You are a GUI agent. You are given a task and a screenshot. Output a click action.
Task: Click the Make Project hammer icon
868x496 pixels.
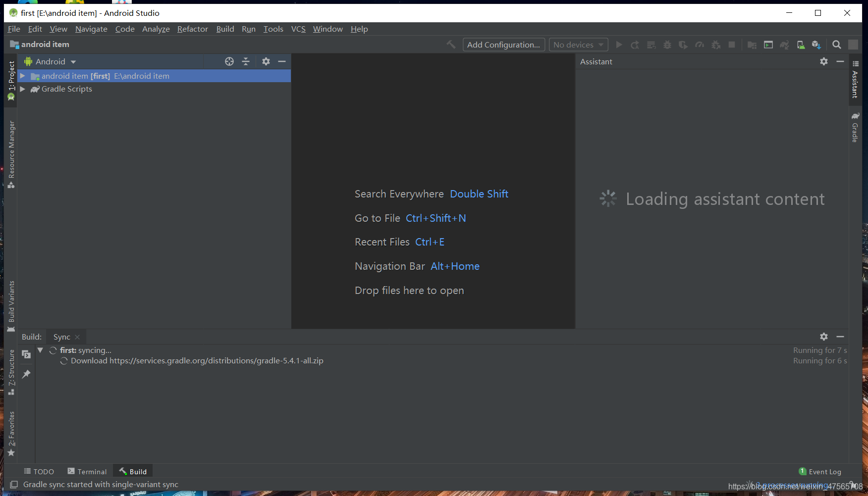451,45
